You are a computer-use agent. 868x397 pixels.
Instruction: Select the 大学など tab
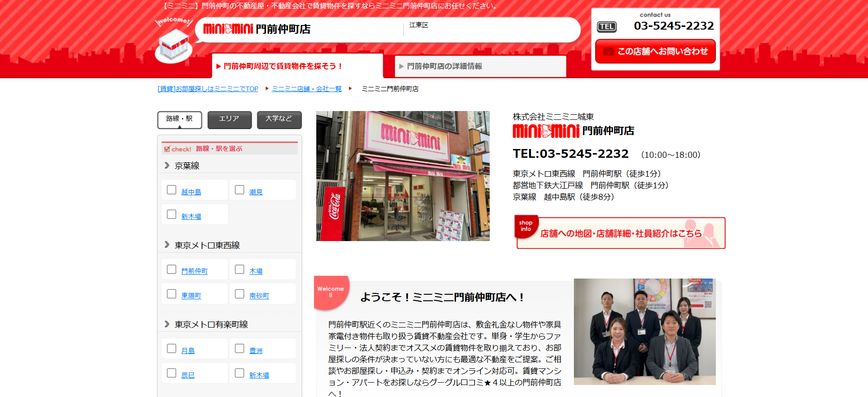(279, 120)
